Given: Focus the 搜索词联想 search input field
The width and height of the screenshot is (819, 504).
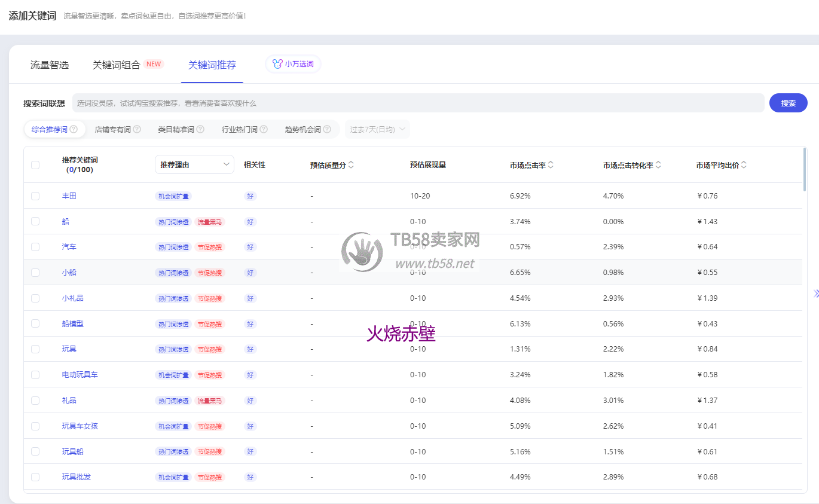Looking at the screenshot, I should (x=418, y=103).
